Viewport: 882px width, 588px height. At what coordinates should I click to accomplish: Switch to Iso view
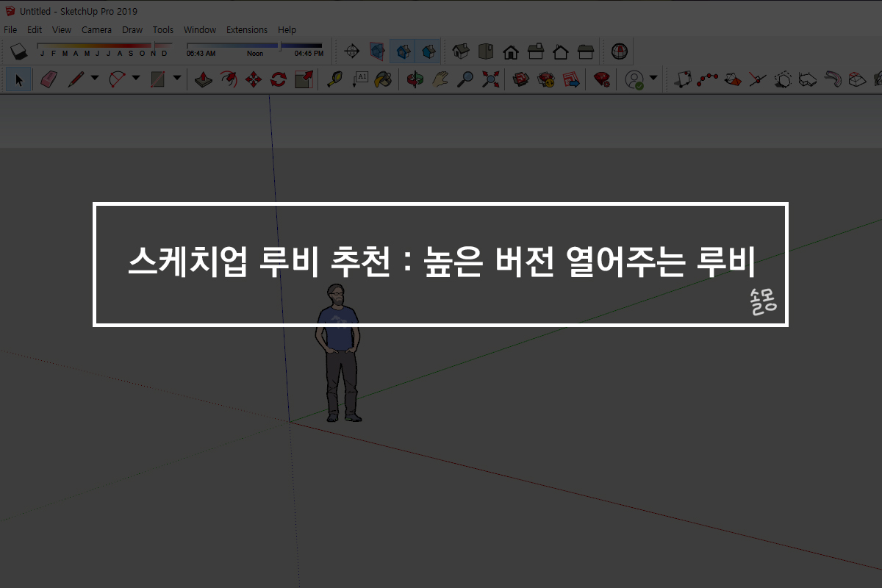pos(461,51)
